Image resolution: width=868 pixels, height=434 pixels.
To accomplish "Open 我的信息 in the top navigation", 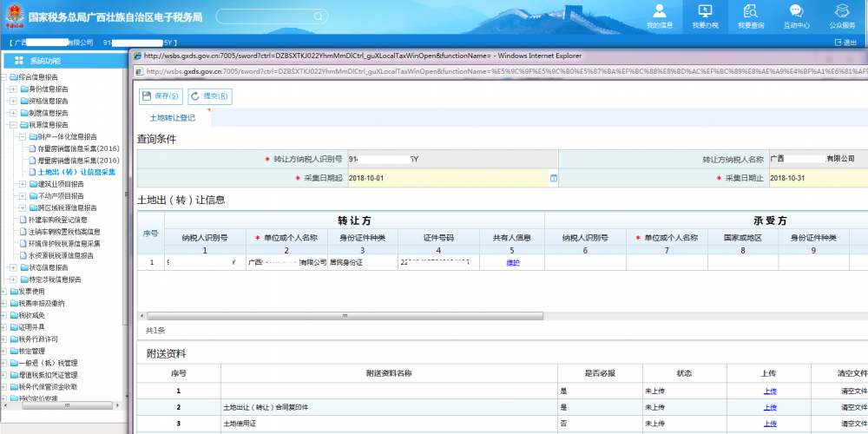I will [660, 16].
